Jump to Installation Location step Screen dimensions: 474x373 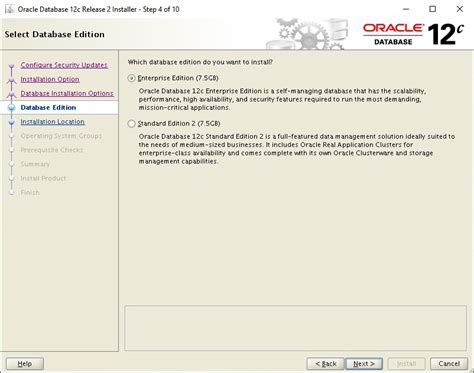point(53,122)
